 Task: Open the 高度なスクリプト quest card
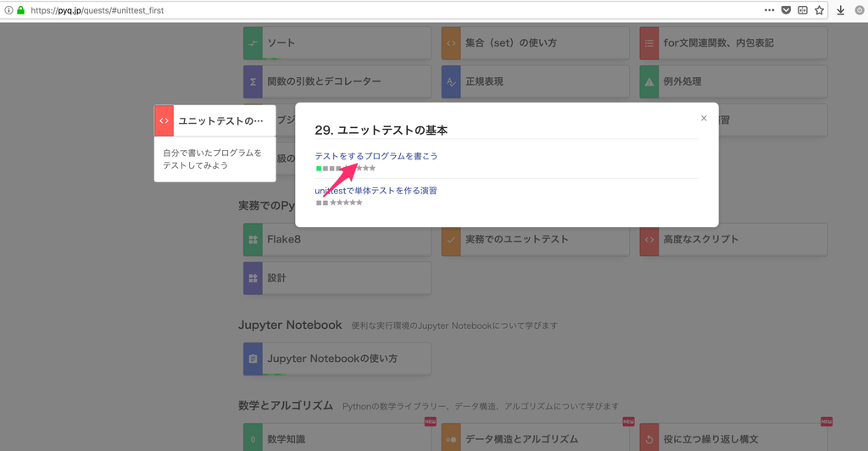coord(733,240)
